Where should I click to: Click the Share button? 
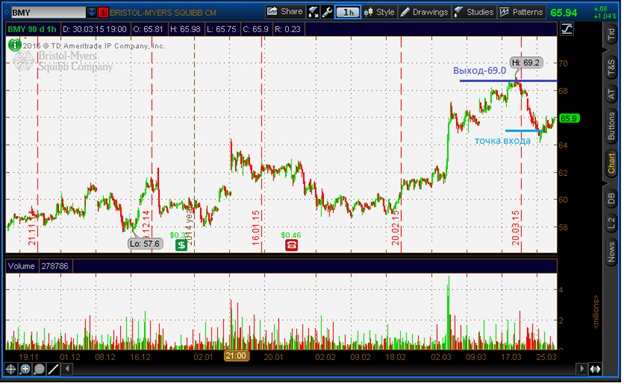click(285, 12)
